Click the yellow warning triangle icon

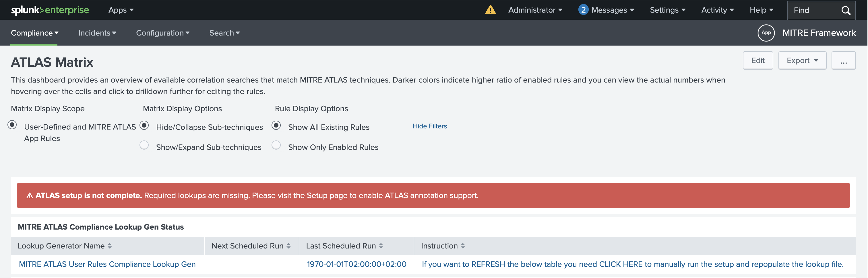(x=490, y=10)
